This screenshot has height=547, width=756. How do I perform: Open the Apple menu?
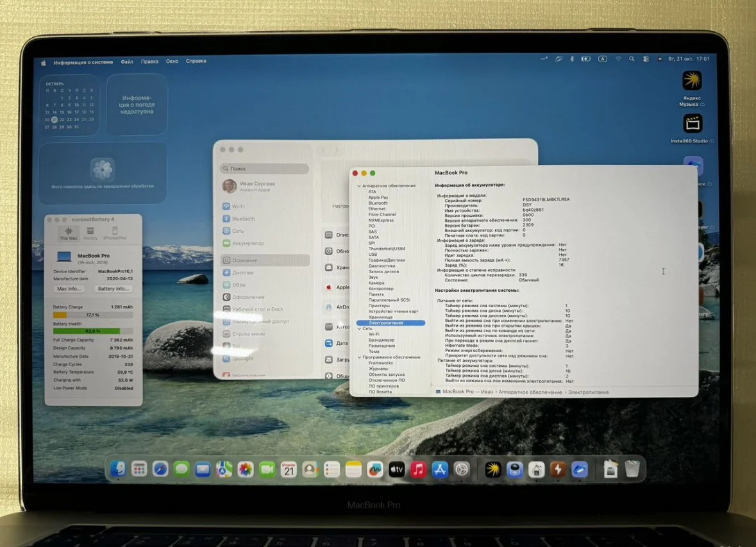44,63
